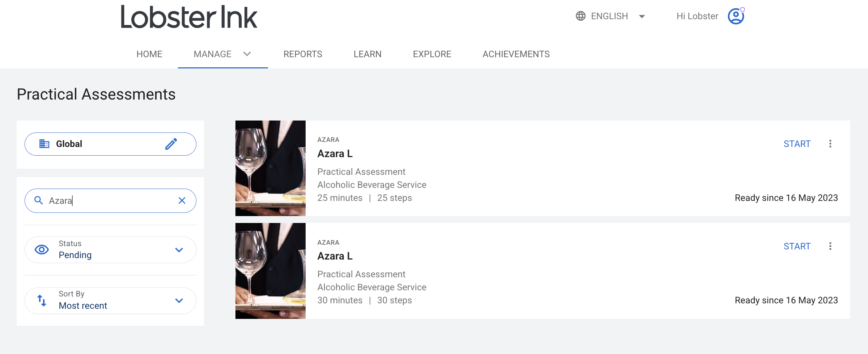Click Azara L name in 25 minutes card
This screenshot has height=354, width=868.
[335, 153]
